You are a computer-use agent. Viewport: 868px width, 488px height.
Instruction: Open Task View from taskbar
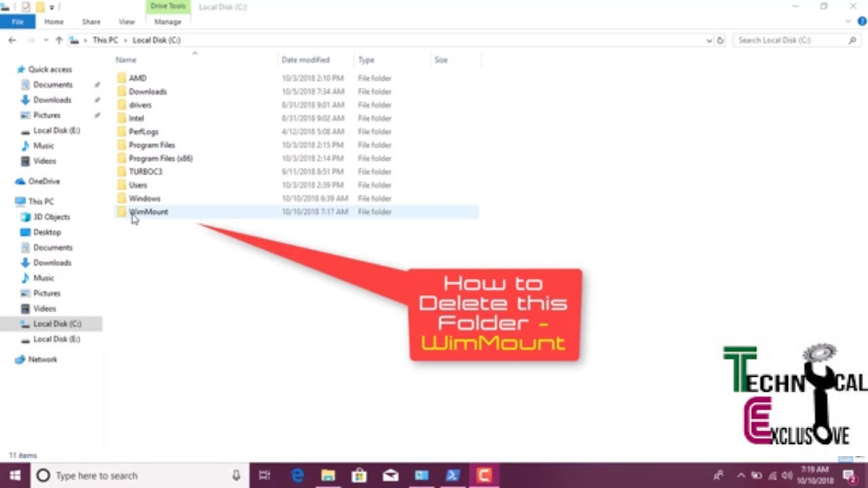(265, 475)
